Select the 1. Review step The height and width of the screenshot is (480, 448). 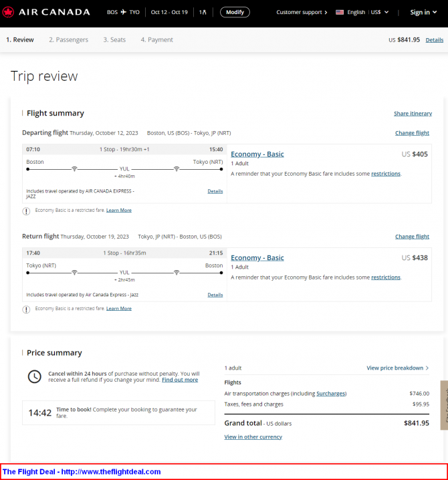tap(20, 40)
